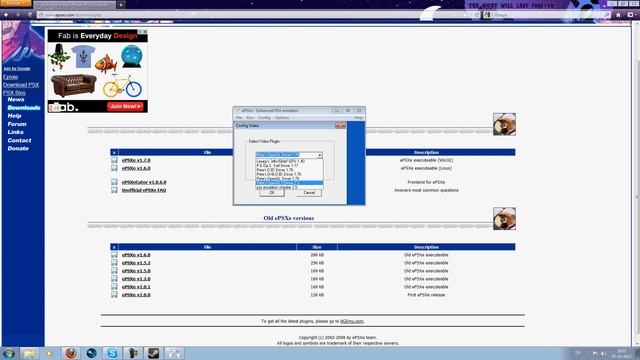Select Pete's OpenGL Driver 1.76 list entry

(x=289, y=178)
